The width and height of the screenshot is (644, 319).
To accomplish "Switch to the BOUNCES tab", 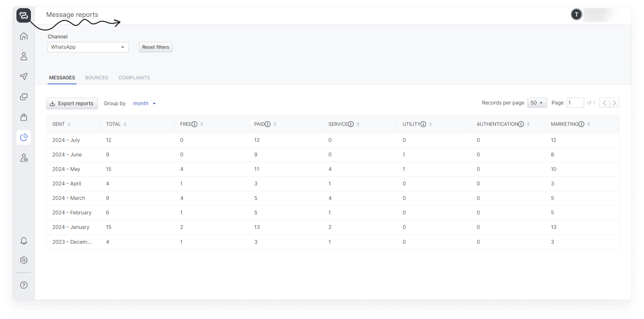I will [x=97, y=78].
